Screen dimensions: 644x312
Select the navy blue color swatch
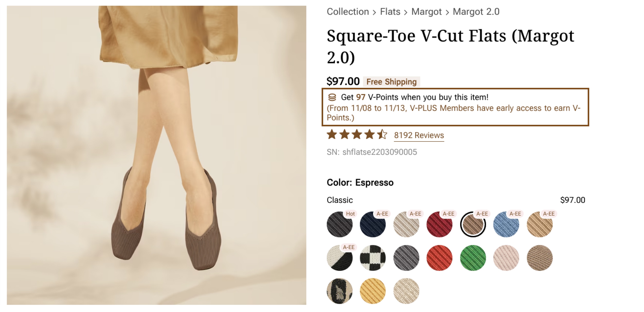(x=373, y=224)
